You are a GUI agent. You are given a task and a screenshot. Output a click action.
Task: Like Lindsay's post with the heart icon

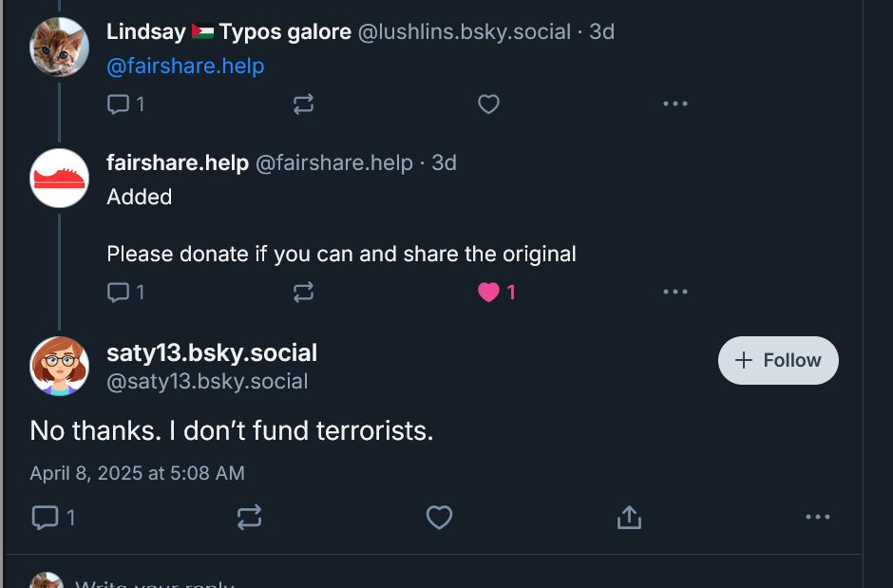click(x=488, y=104)
